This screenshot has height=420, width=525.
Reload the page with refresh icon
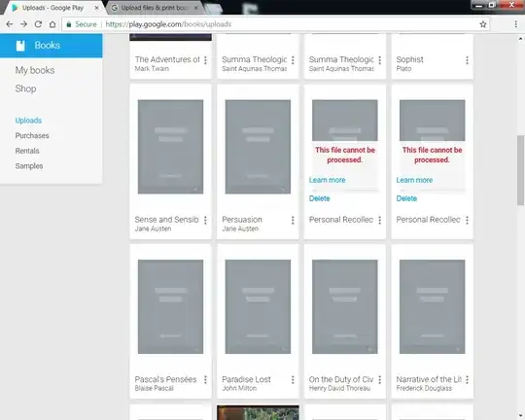(x=38, y=24)
